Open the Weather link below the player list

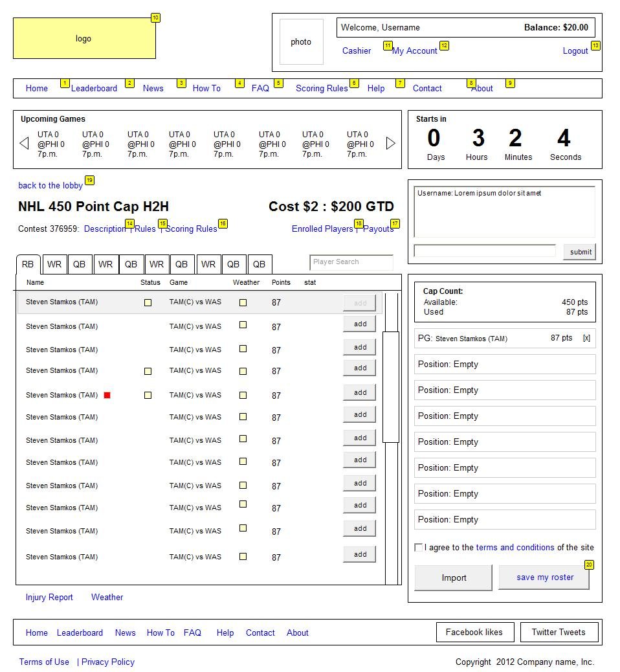107,597
